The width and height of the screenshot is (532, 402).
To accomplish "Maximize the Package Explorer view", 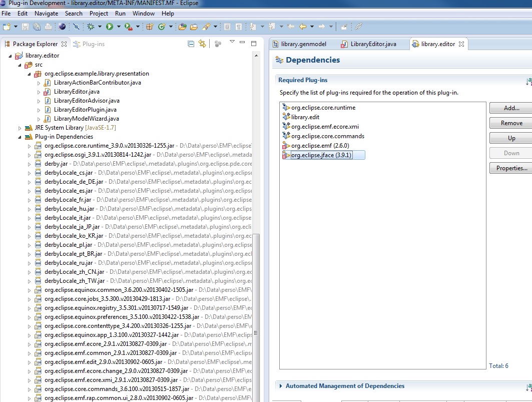I will (254, 44).
